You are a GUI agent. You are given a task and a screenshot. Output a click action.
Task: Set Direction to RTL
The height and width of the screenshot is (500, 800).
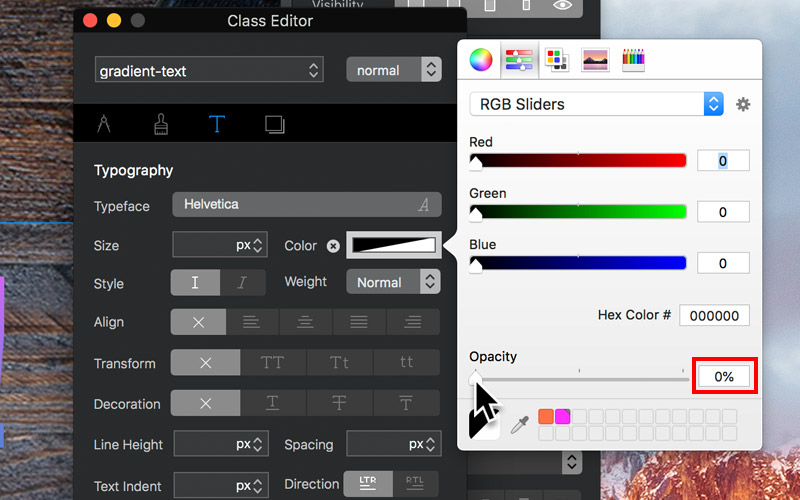point(416,484)
